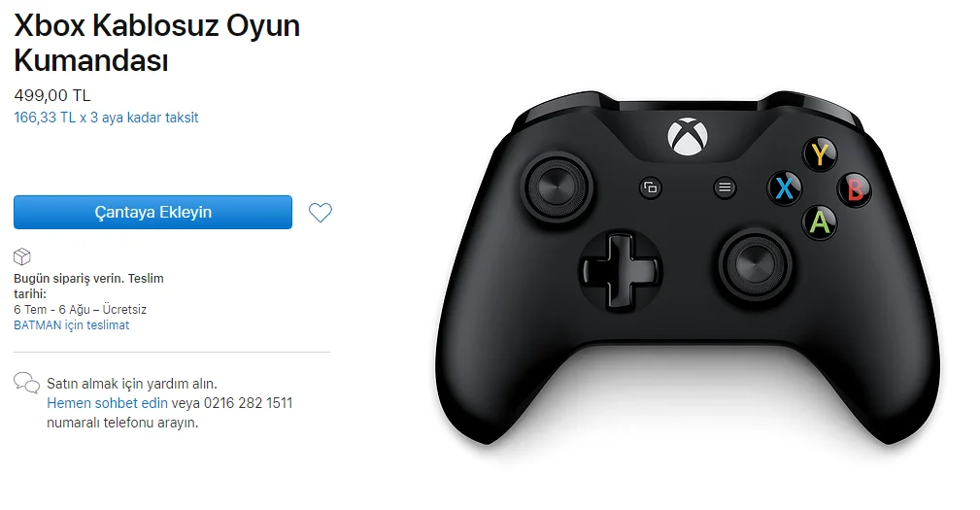Click the red B button on the controller
980x510 pixels.
[855, 189]
